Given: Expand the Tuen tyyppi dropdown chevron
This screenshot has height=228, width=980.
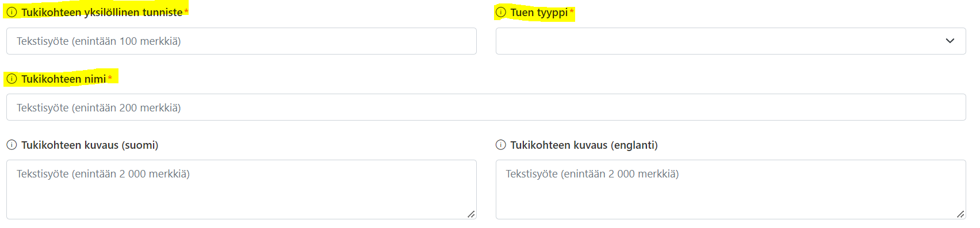Looking at the screenshot, I should point(950,41).
